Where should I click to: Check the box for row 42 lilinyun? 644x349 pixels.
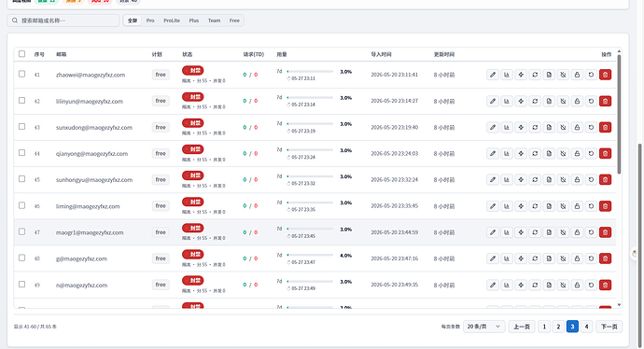(21, 100)
